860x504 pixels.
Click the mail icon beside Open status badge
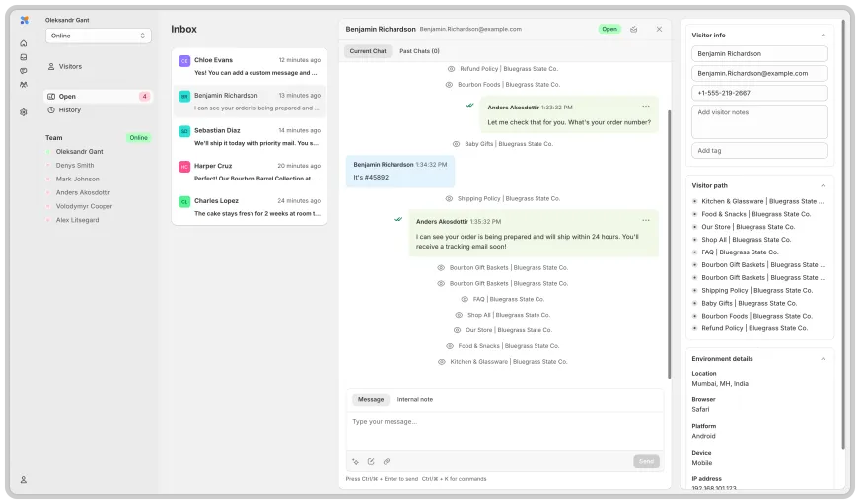[633, 30]
